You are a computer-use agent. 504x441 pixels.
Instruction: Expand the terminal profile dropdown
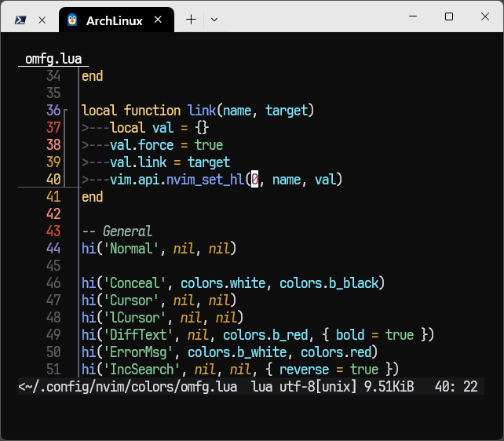[x=214, y=20]
